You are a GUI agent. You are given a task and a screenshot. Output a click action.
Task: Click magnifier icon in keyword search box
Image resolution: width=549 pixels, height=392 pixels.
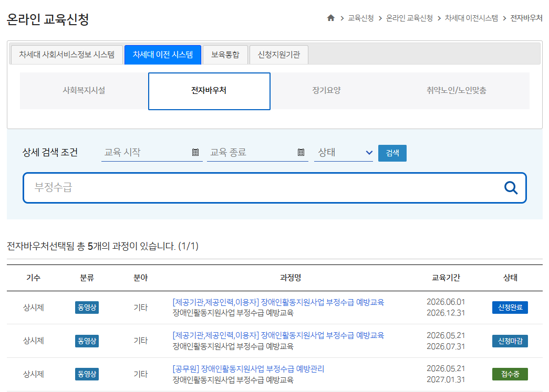(x=511, y=188)
